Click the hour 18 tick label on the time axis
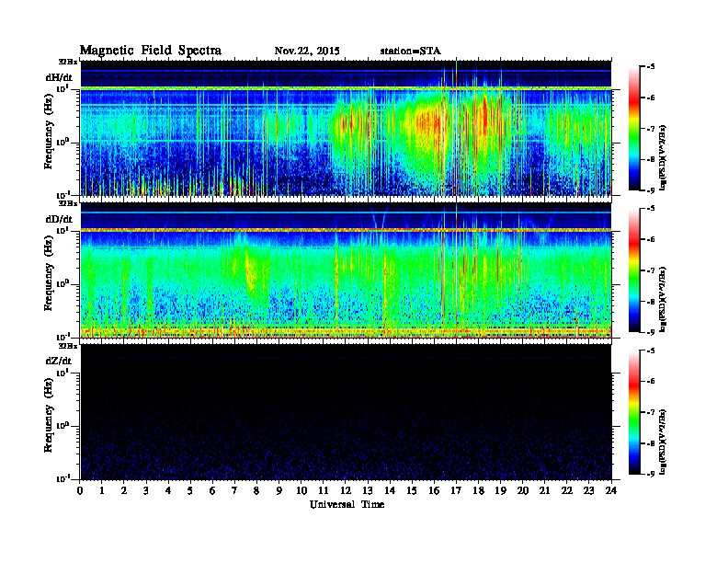Viewport: 728px width, 563px height. pos(478,490)
